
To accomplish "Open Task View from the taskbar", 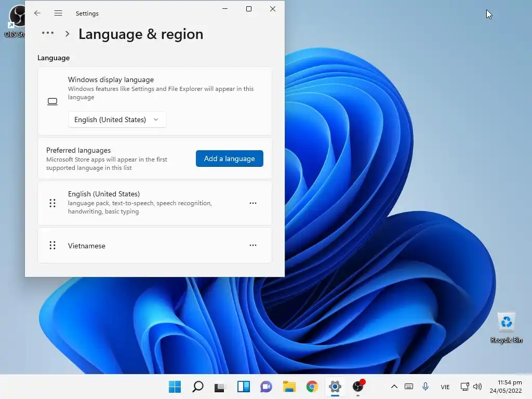I will point(220,387).
